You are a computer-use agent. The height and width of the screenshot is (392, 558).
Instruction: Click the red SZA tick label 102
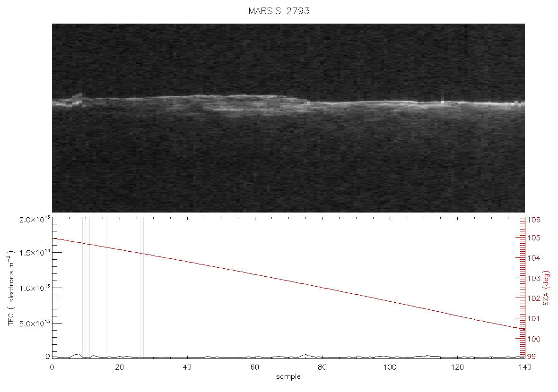[534, 298]
